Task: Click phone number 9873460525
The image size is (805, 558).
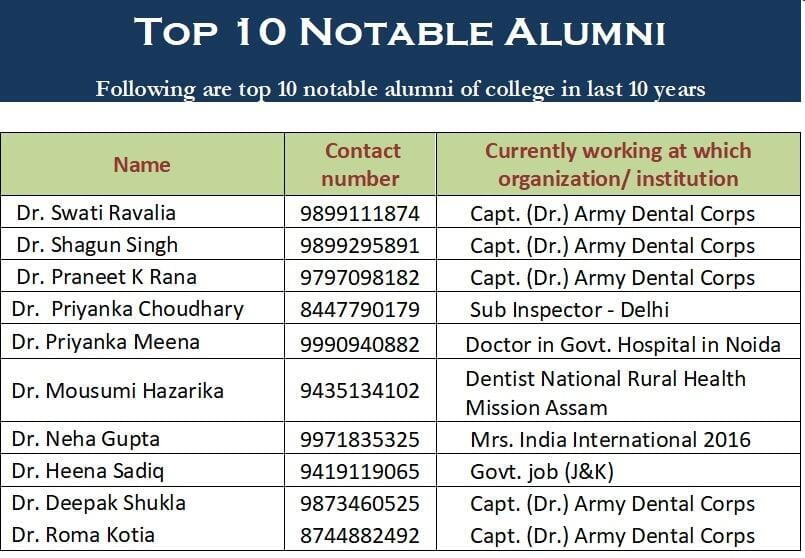Action: 360,504
